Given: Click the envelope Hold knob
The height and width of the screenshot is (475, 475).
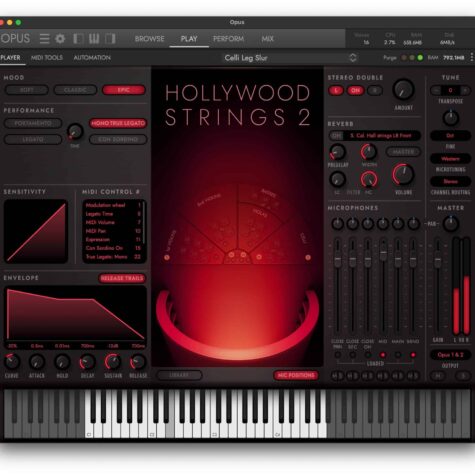Looking at the screenshot, I should point(62,361).
